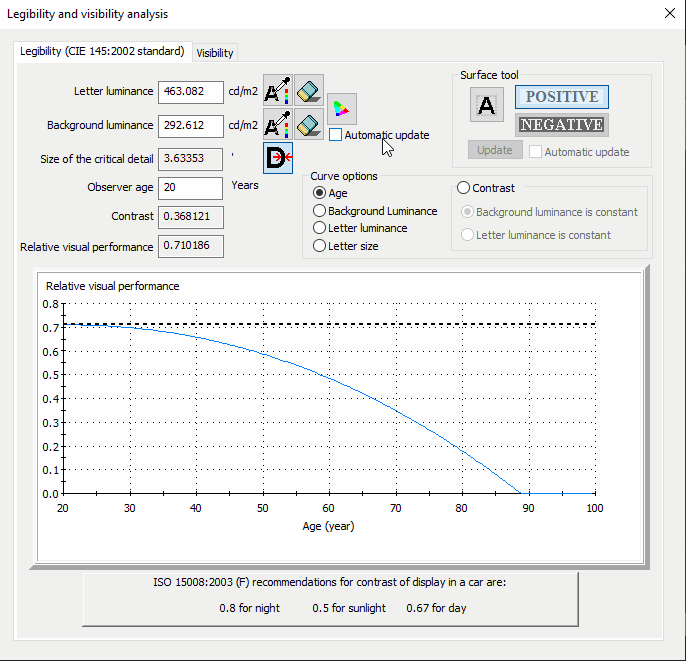
Task: Select the Background Luminance curve option
Action: [319, 211]
